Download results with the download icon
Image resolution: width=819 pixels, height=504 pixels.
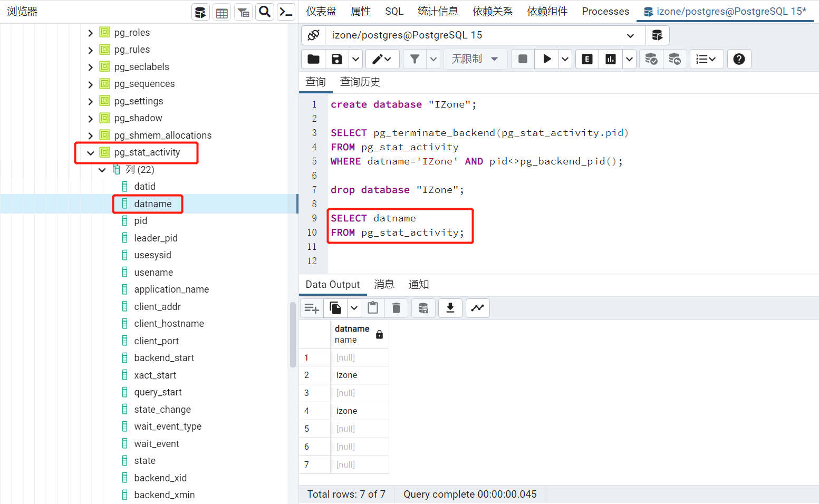(450, 308)
